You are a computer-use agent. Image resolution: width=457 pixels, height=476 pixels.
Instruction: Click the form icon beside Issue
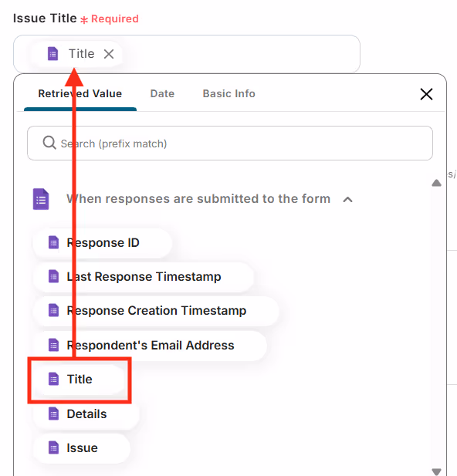(x=54, y=448)
